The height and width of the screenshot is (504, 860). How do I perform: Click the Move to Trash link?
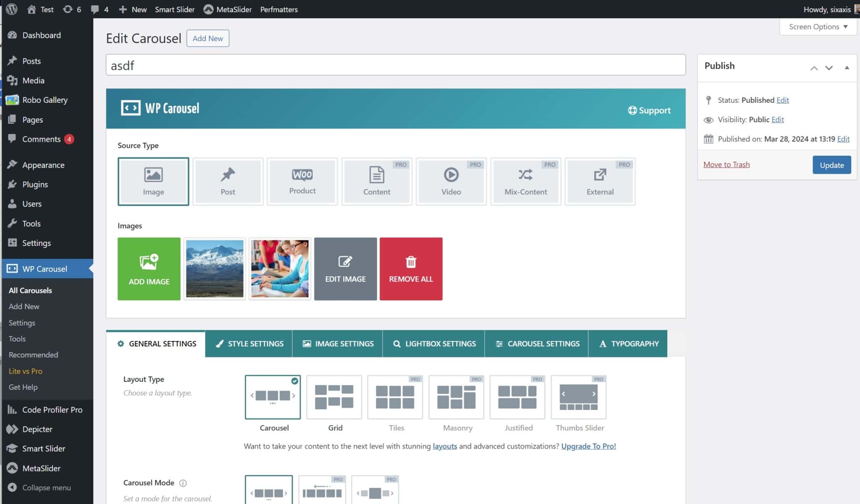click(x=726, y=165)
